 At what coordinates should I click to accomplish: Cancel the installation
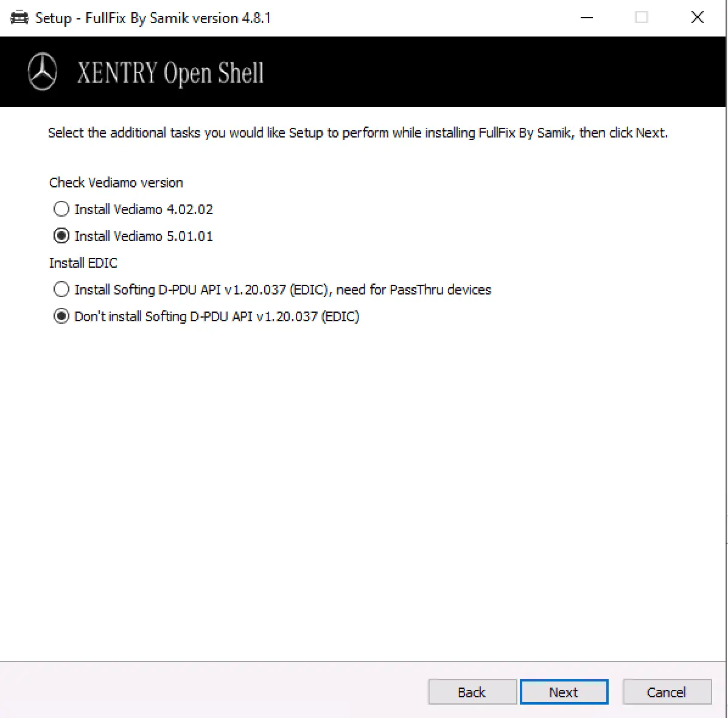click(x=667, y=692)
